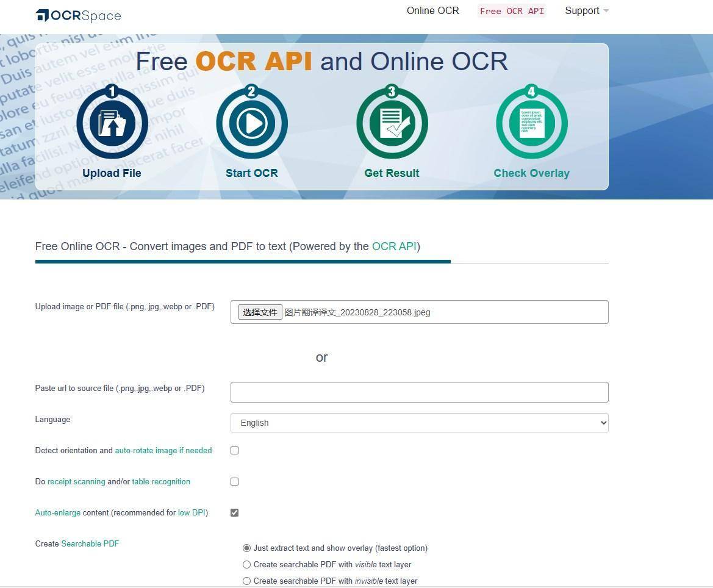The image size is (713, 588).
Task: Open the Searchable PDF link
Action: [90, 543]
